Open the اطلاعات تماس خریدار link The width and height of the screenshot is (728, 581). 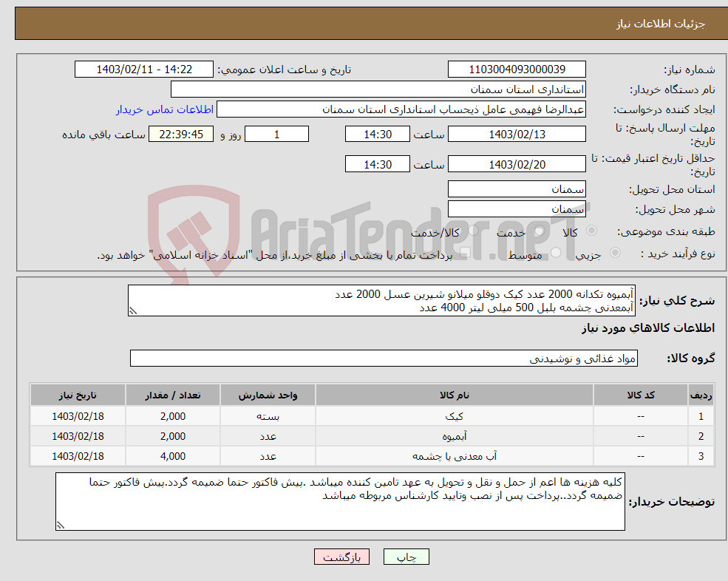[x=164, y=109]
